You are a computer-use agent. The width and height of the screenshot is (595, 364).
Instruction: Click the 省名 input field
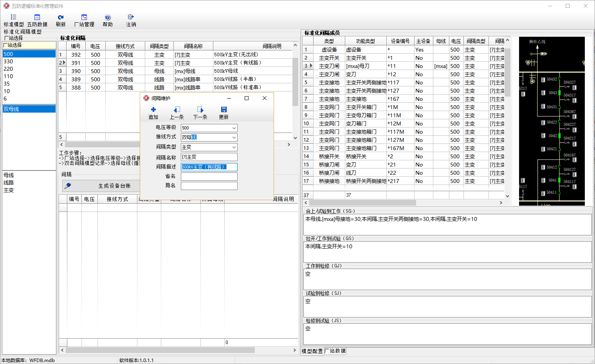tap(209, 176)
